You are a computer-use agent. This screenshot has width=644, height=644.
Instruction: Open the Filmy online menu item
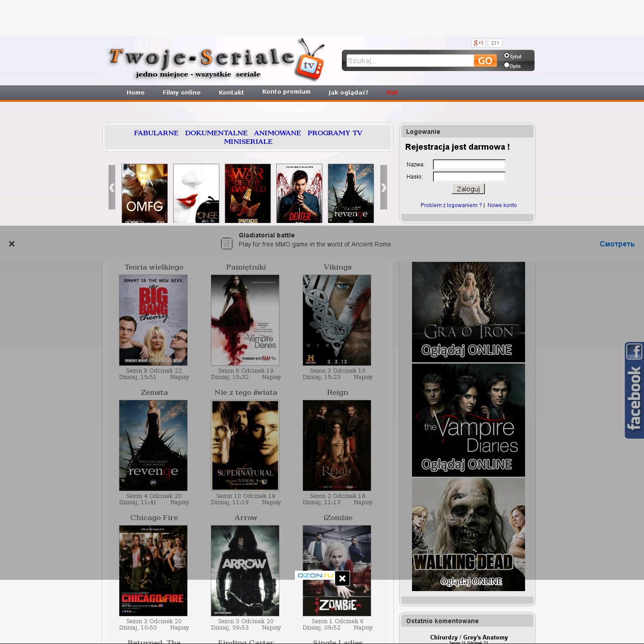(181, 92)
